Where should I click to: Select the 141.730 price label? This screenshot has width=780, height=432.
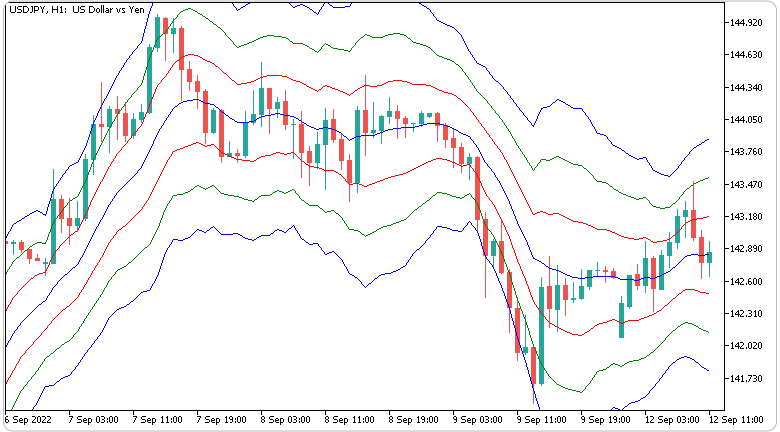[x=746, y=379]
